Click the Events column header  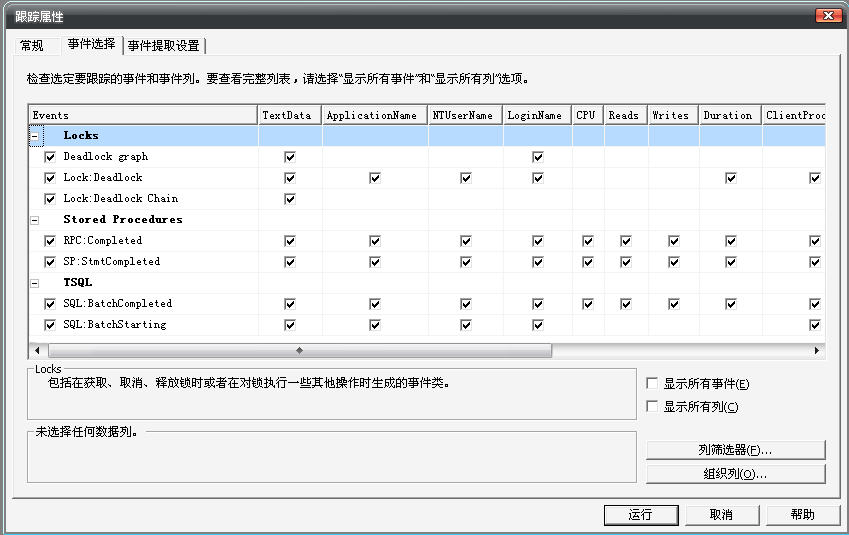143,115
